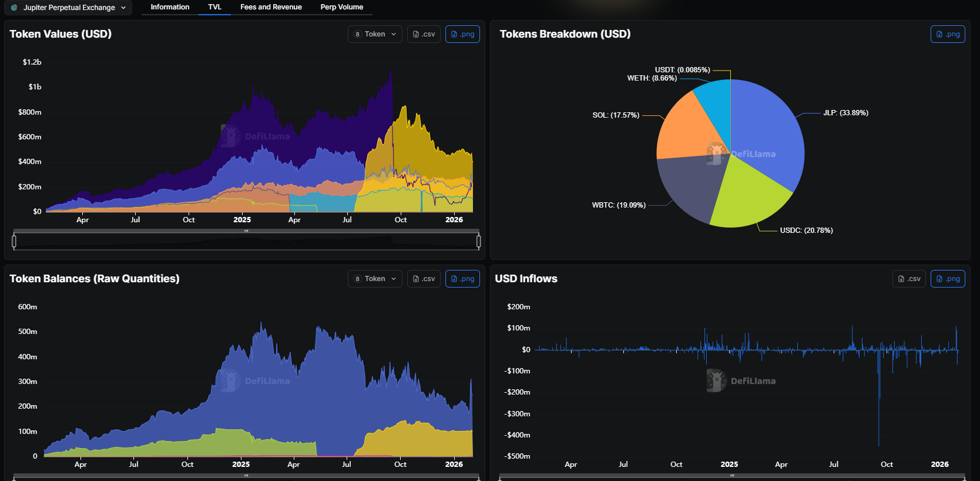Click right handle of Token Values range slider

tap(478, 241)
